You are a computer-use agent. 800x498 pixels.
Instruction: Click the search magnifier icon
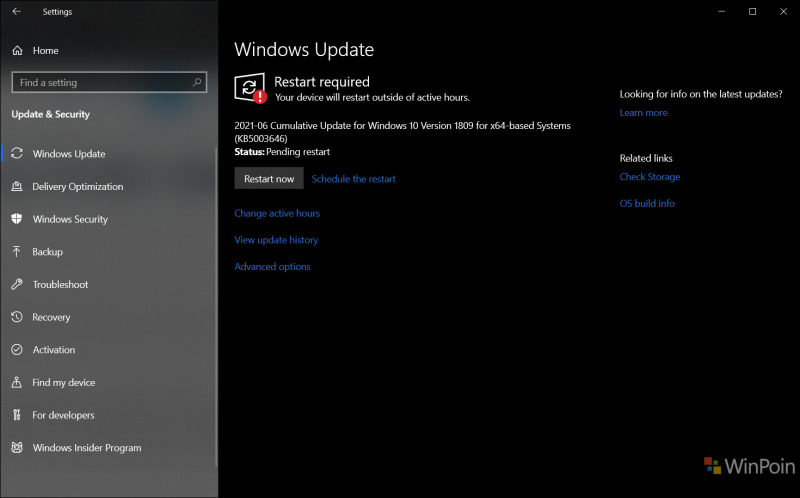coord(197,82)
